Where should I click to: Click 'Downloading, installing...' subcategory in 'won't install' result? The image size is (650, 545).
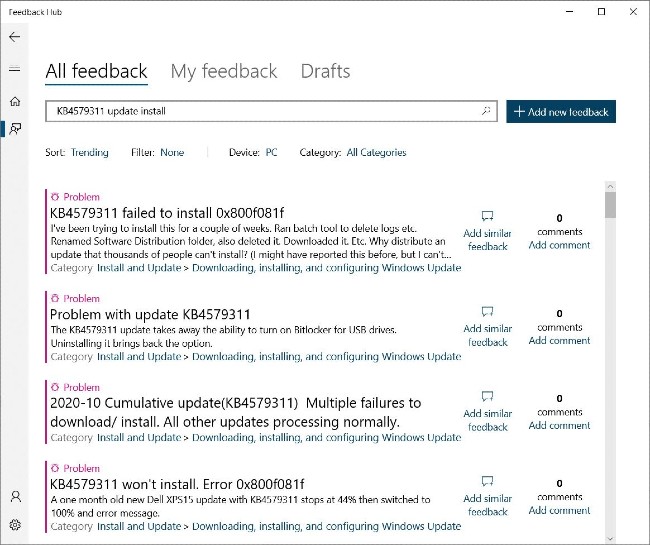pyautogui.click(x=327, y=526)
